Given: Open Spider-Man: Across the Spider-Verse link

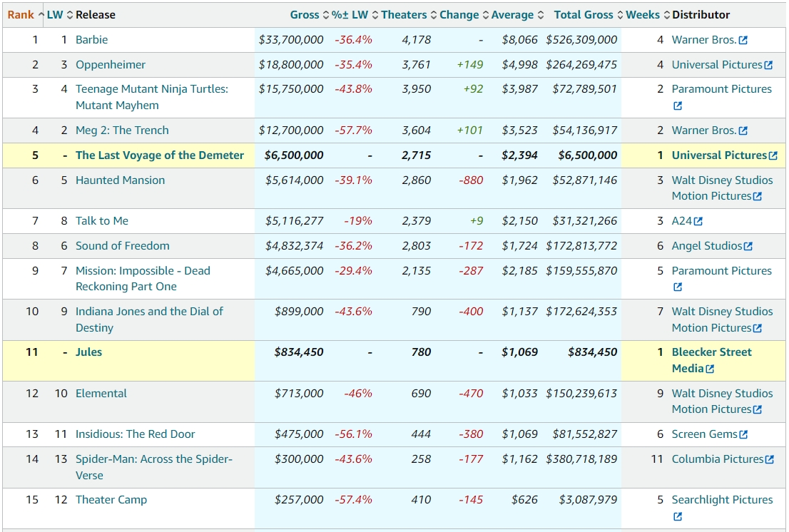Looking at the screenshot, I should point(154,467).
